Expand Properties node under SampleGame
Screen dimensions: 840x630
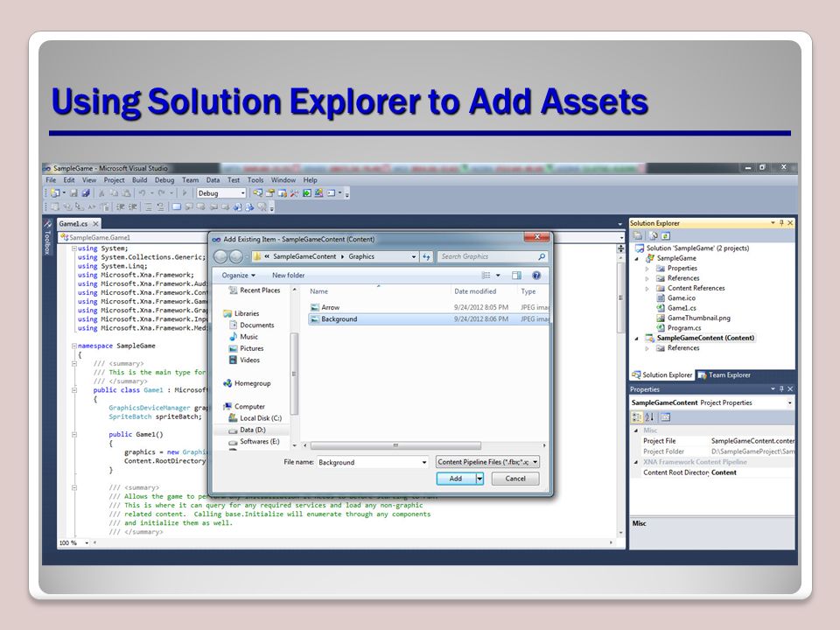coord(647,269)
